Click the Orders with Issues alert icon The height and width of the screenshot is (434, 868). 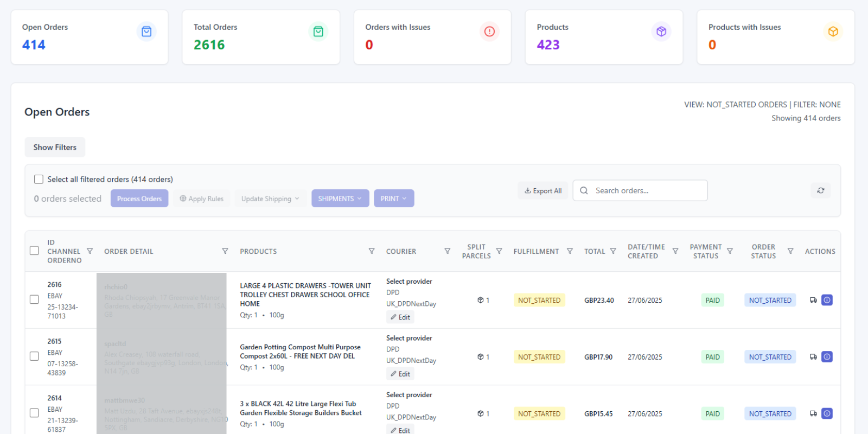pos(490,31)
